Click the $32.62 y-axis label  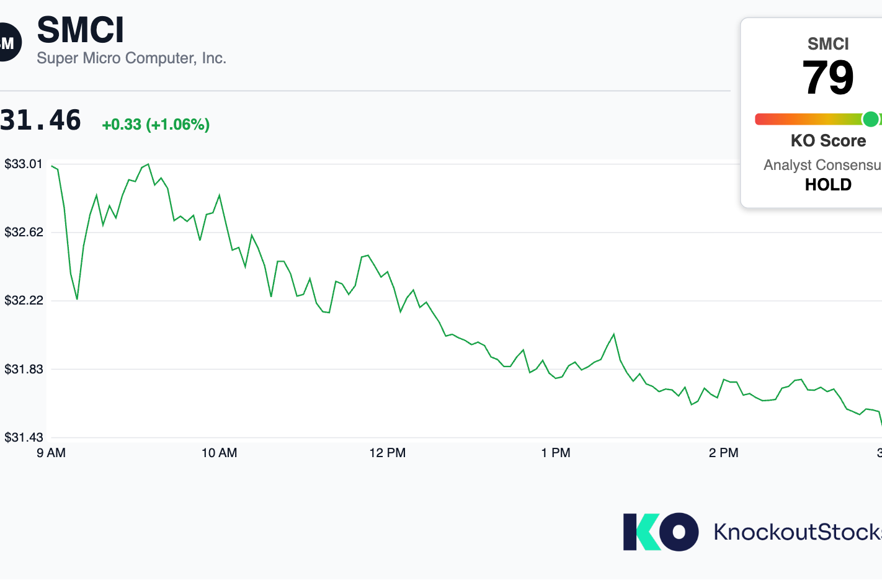pyautogui.click(x=24, y=232)
